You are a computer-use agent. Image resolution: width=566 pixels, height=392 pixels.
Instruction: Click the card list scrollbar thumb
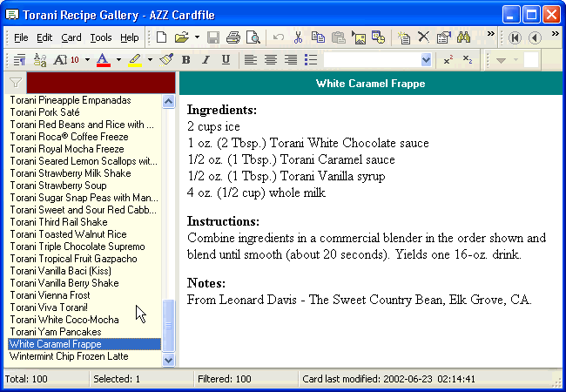(x=169, y=325)
